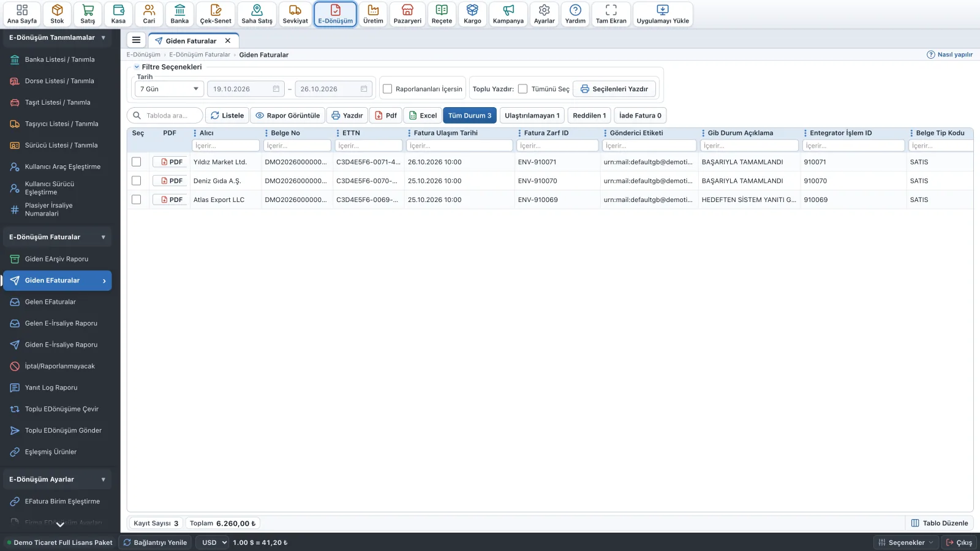Open the start date field 19.10.2026

pos(246,89)
